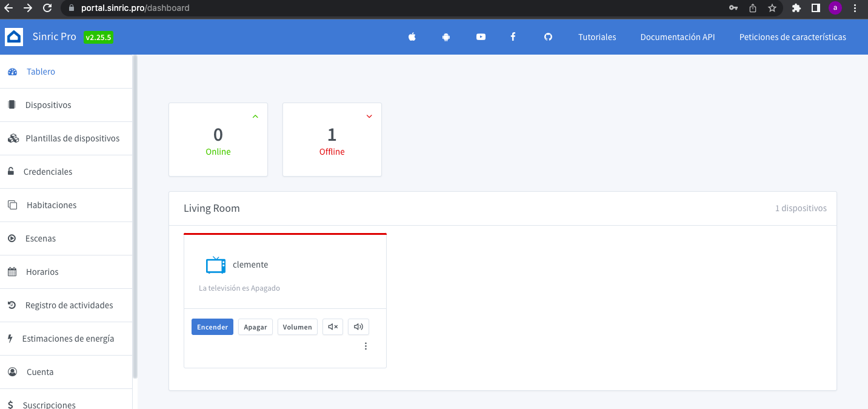Mute the clemente TV

[333, 327]
